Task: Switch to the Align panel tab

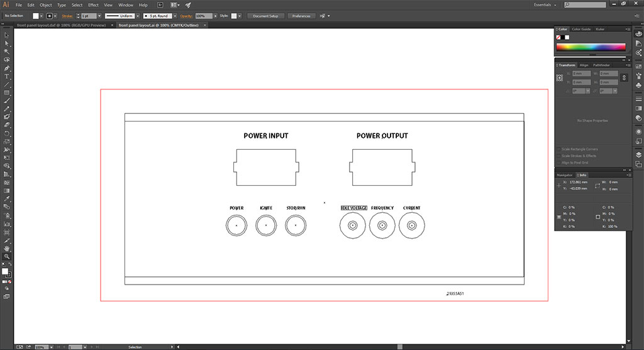Action: (584, 65)
